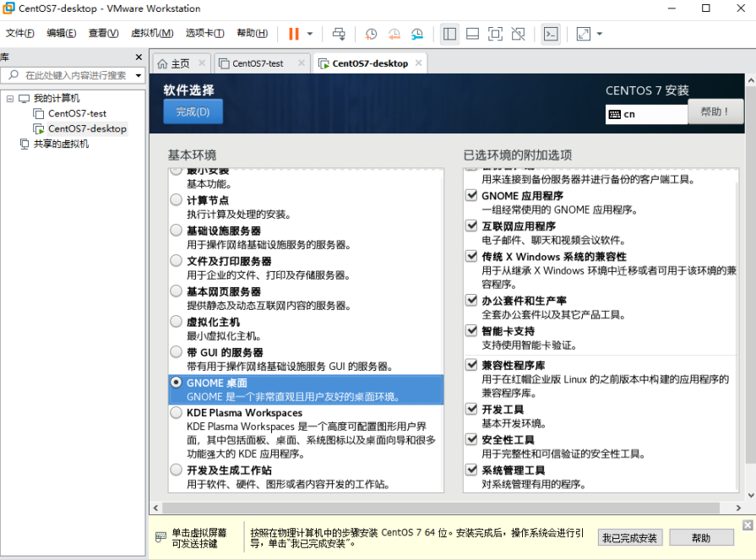Open the 文件(F) menu
Viewport: 756px width, 560px height.
pyautogui.click(x=19, y=33)
